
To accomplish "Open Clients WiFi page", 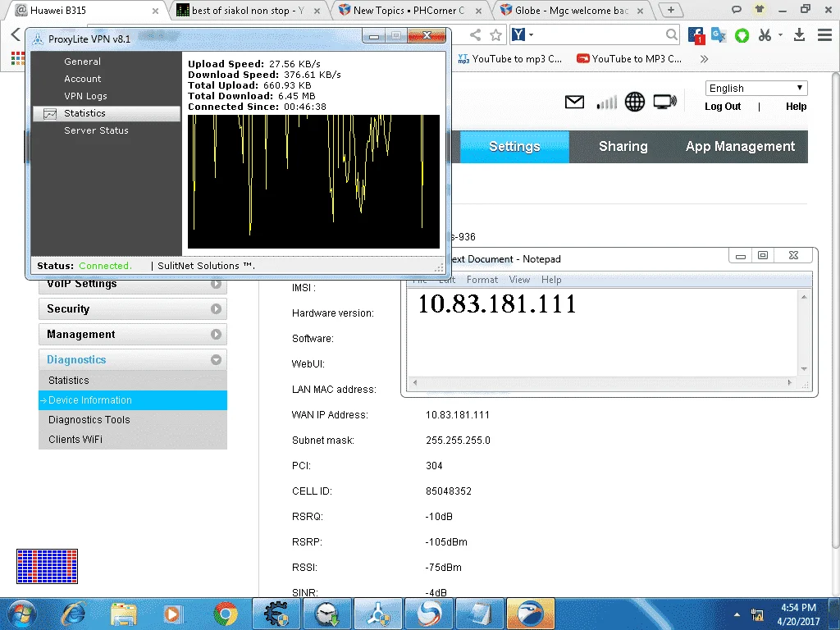I will 133,440.
